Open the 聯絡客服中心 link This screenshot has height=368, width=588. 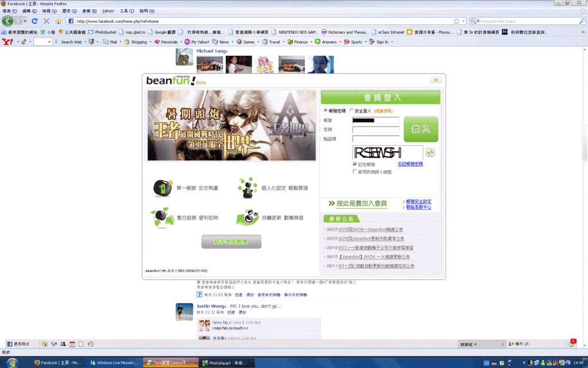click(419, 207)
